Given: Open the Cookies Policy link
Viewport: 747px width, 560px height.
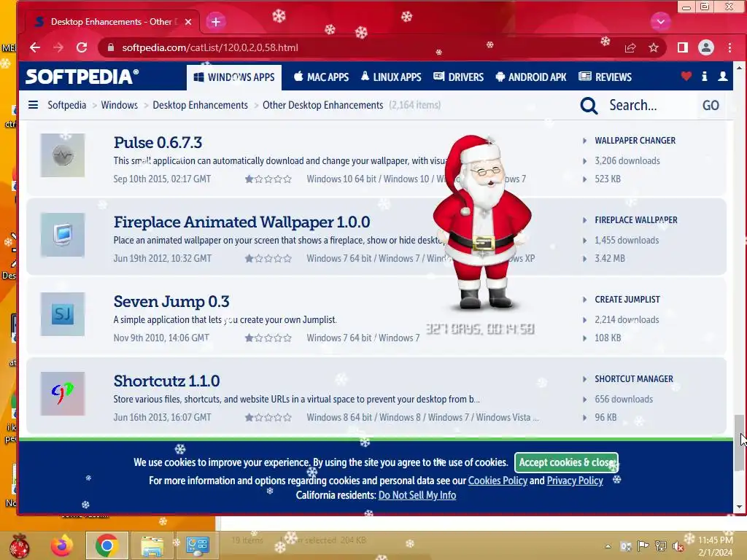Looking at the screenshot, I should [498, 481].
